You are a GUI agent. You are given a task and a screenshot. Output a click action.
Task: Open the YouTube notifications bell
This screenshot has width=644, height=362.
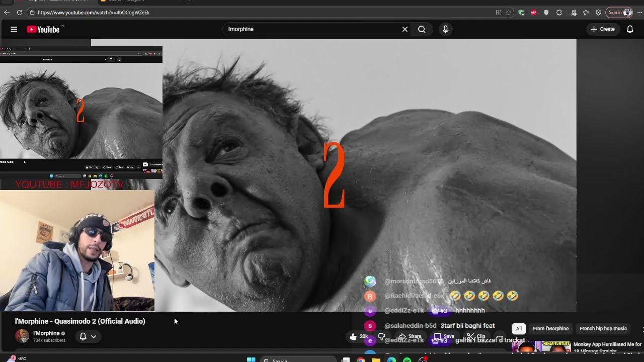point(630,29)
